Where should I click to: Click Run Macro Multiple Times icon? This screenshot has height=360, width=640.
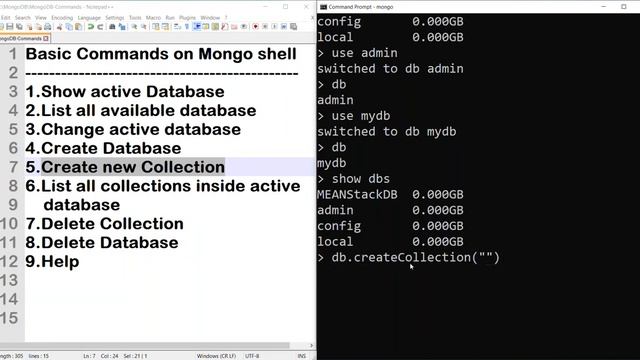(x=284, y=27)
